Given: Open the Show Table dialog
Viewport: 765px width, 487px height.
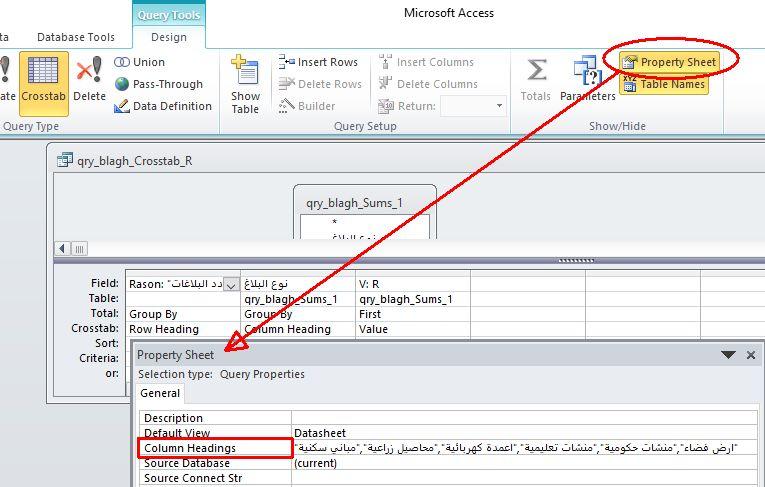Looking at the screenshot, I should pyautogui.click(x=245, y=85).
